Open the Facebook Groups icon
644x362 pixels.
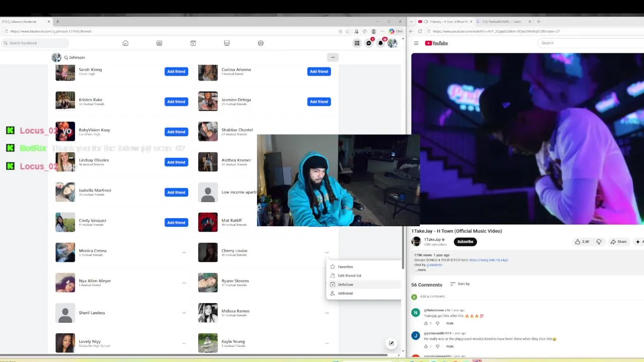(261, 43)
